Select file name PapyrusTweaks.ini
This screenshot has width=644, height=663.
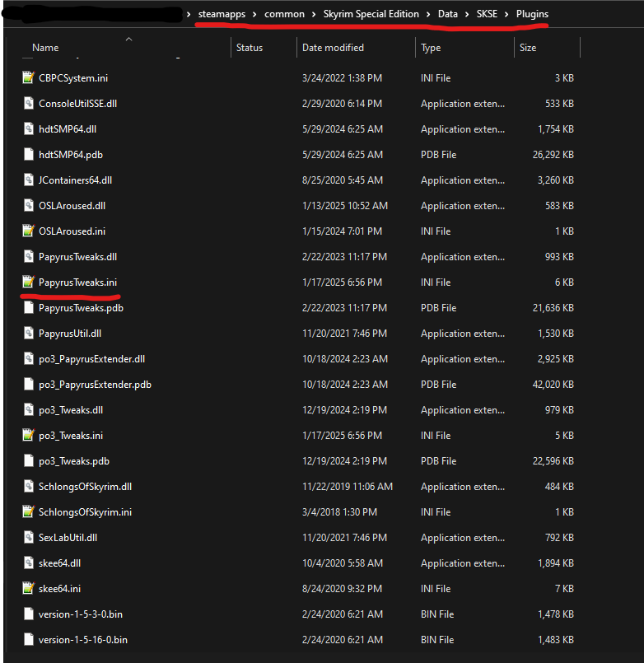point(77,282)
